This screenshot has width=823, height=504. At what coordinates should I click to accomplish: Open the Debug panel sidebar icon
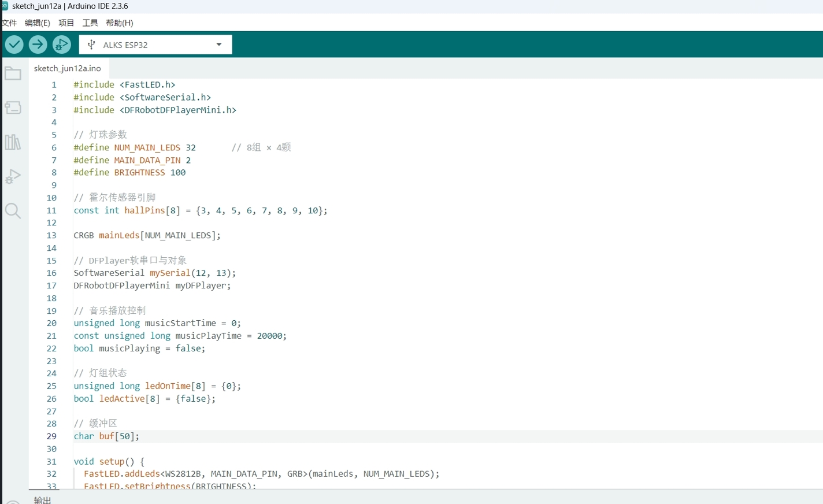pyautogui.click(x=13, y=176)
